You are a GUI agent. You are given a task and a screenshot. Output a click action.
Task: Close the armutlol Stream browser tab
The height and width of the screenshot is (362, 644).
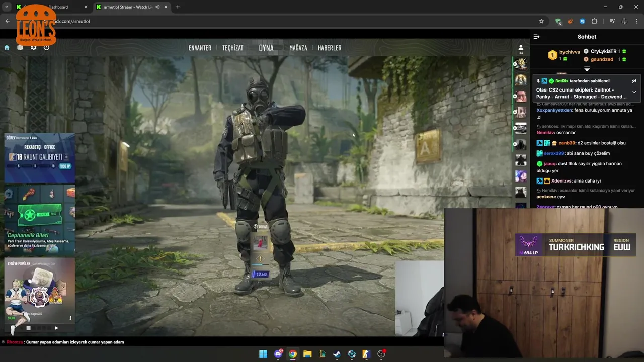166,7
